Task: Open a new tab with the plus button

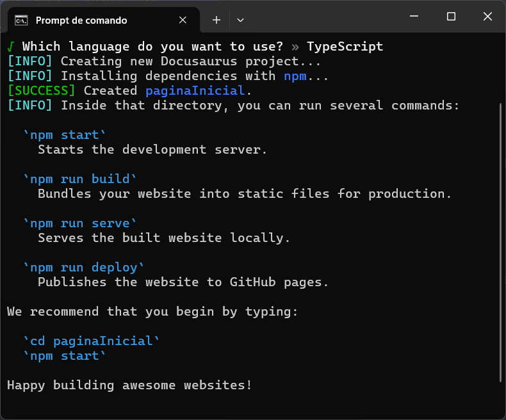Action: pyautogui.click(x=216, y=20)
